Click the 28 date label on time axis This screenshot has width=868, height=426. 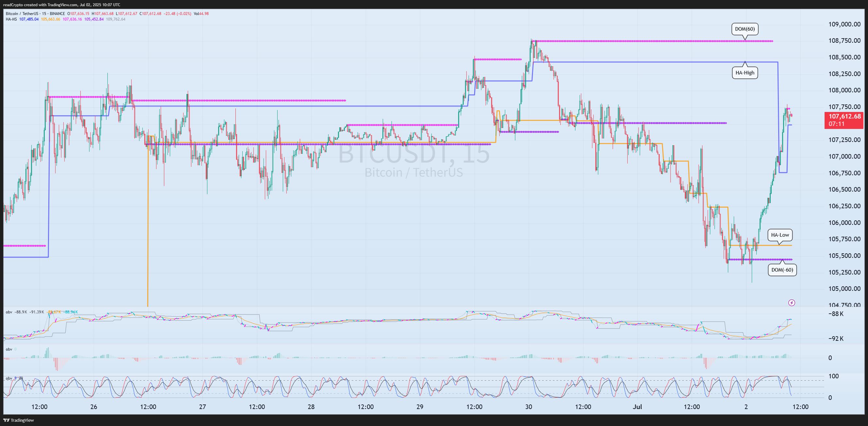(311, 407)
